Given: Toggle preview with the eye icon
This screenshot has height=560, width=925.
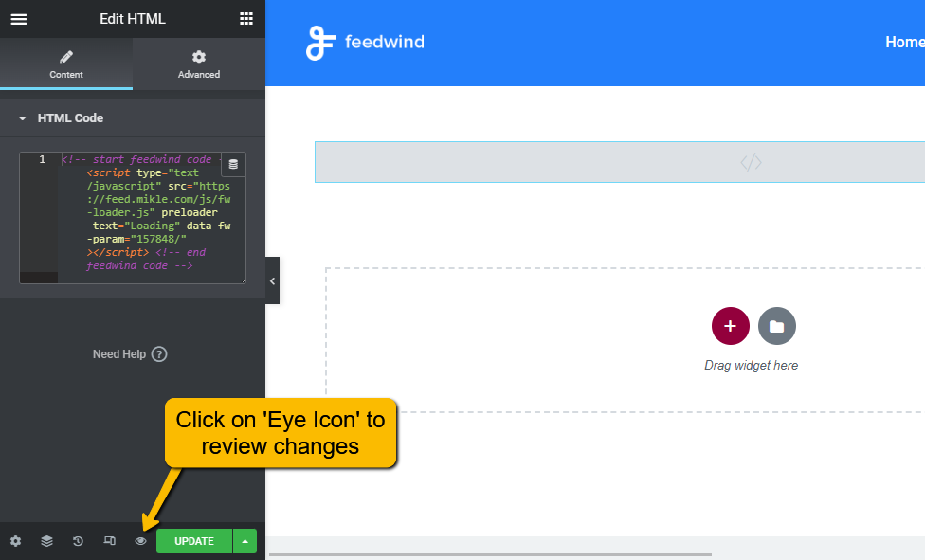Looking at the screenshot, I should point(140,540).
